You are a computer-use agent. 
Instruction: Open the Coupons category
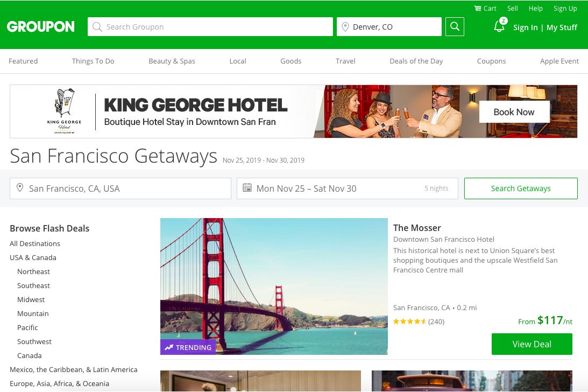(491, 61)
